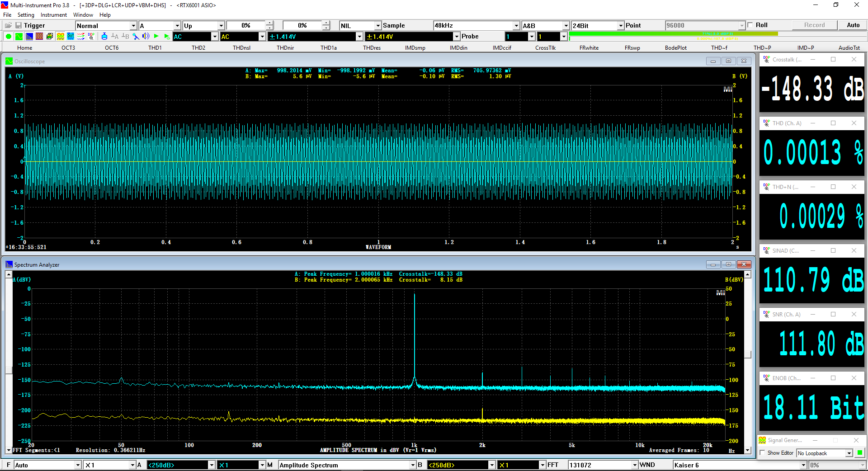Select the FRwhite panel setting button
The height and width of the screenshot is (471, 868).
[589, 47]
